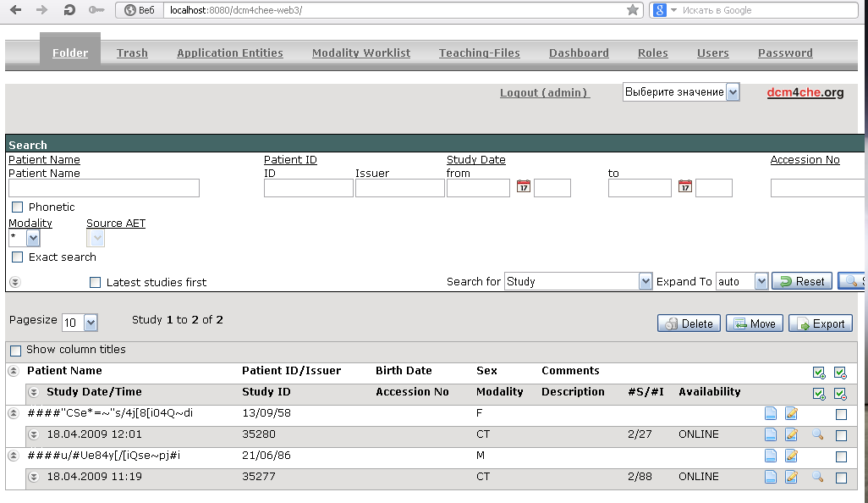Viewport: 868px width, 503px height.
Task: Collapse male patient ####u/#Ue84y row
Action: 14,456
